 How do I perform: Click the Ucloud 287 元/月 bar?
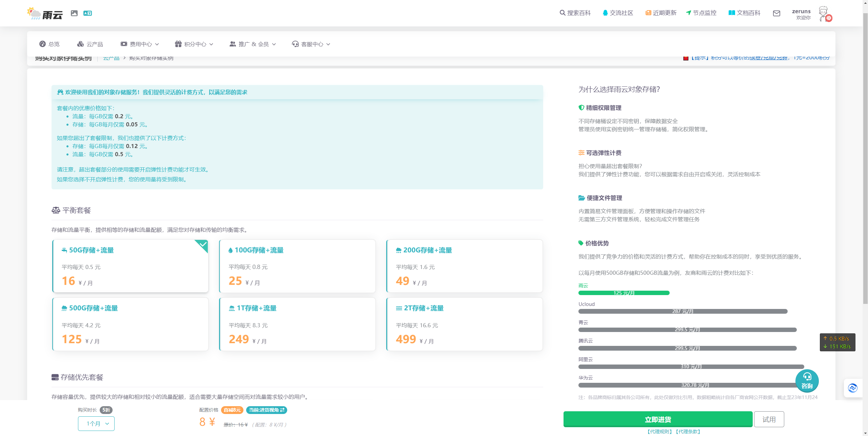coord(683,311)
